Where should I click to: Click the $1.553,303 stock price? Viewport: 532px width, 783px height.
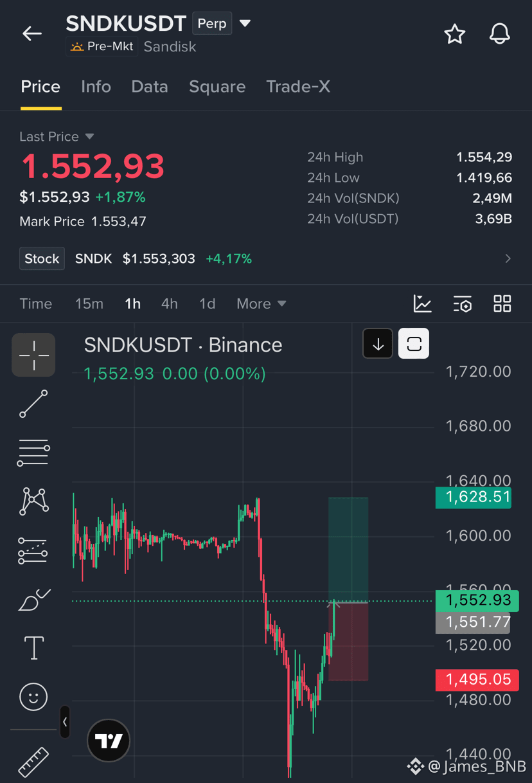click(x=159, y=258)
